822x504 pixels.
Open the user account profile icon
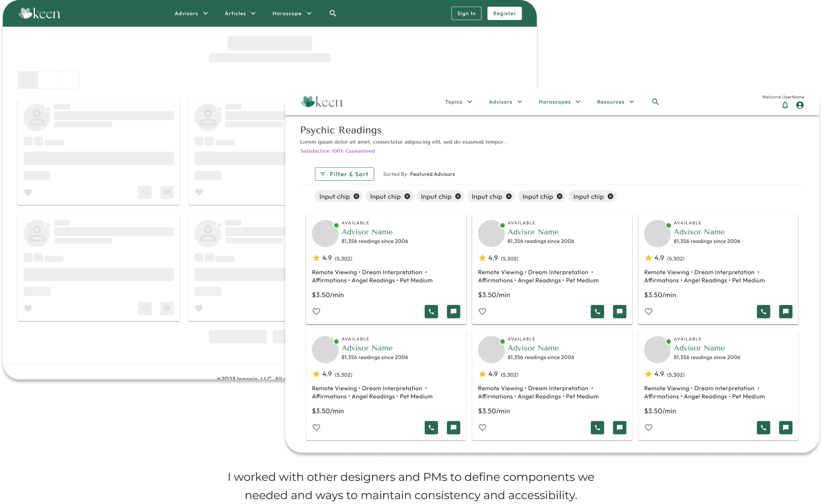coord(800,105)
